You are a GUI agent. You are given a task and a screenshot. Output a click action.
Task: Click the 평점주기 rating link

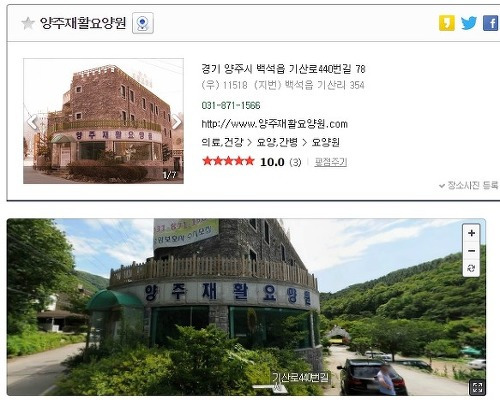[x=331, y=162]
